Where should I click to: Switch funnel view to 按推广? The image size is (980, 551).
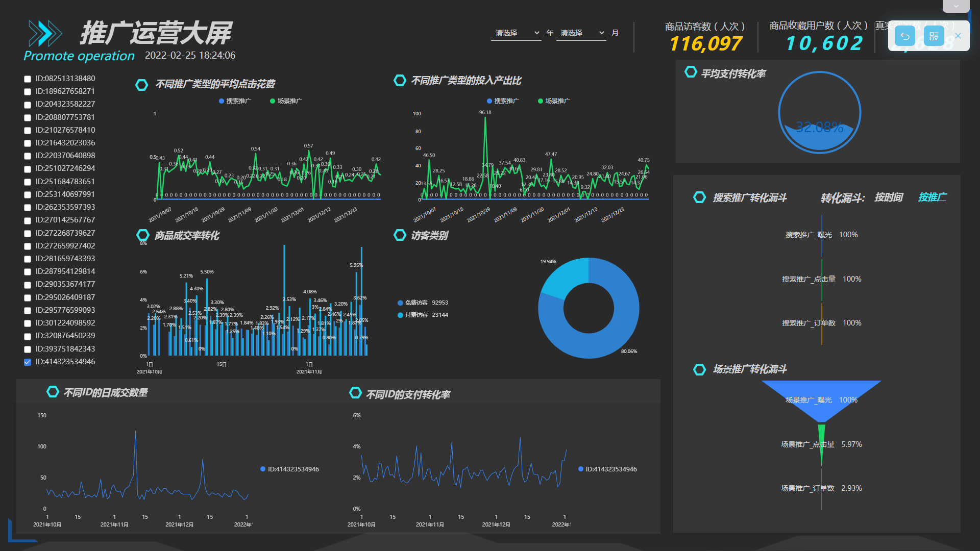(x=932, y=197)
